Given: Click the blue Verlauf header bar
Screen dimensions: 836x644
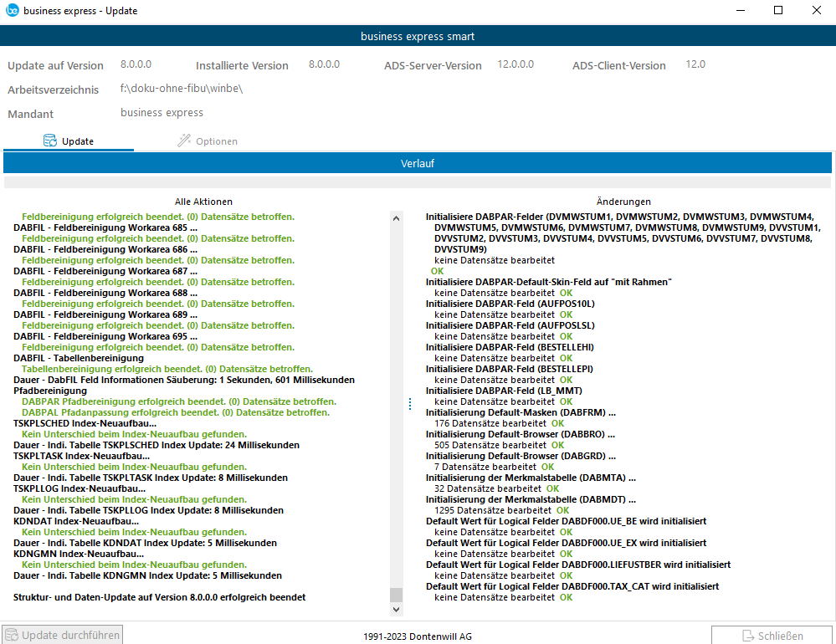Looking at the screenshot, I should [x=417, y=163].
